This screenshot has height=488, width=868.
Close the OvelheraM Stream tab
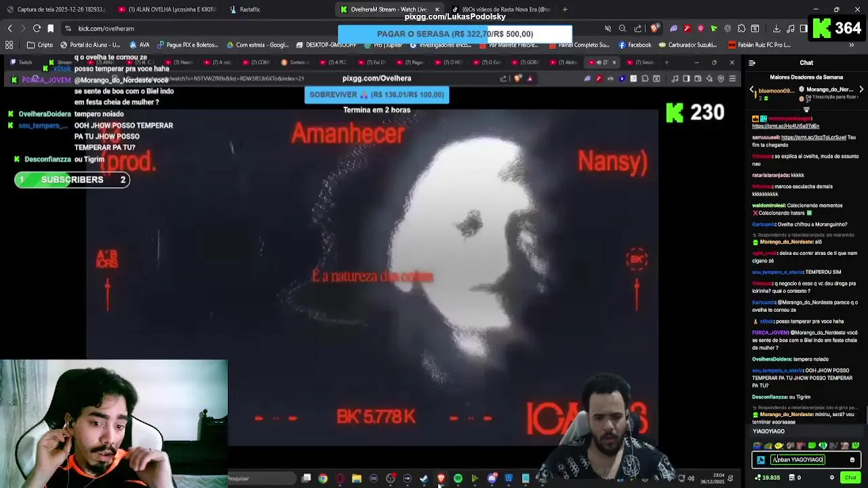[x=437, y=9]
